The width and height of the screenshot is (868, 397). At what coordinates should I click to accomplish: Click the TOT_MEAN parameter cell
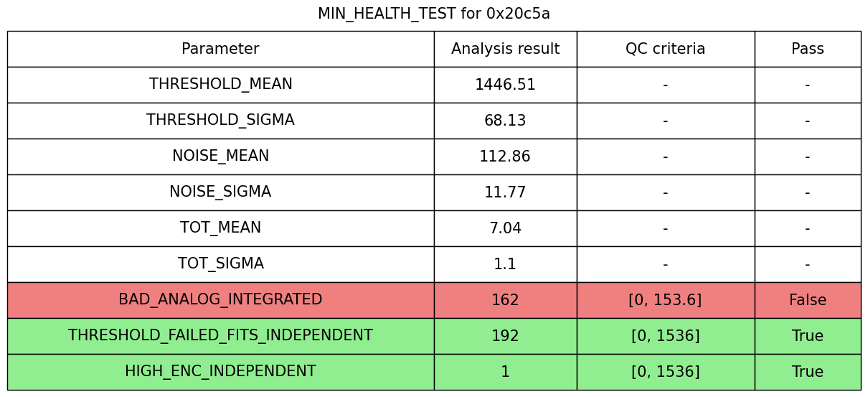click(x=220, y=228)
